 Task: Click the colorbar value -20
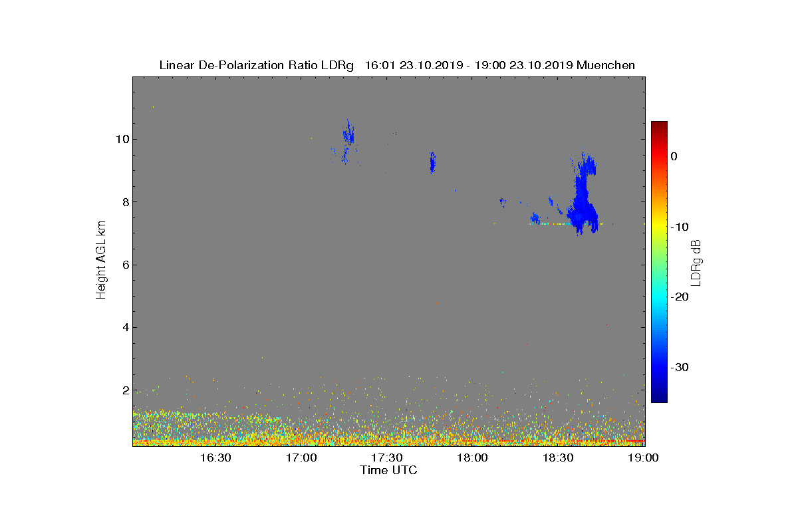(x=680, y=297)
